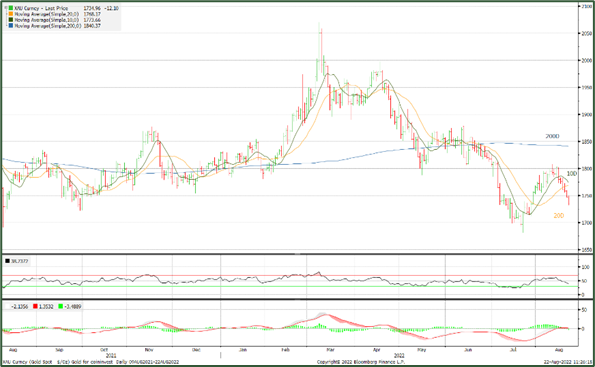Click the 10D annotation near the price end
Image resolution: width=595 pixels, height=367 pixels.
[571, 173]
